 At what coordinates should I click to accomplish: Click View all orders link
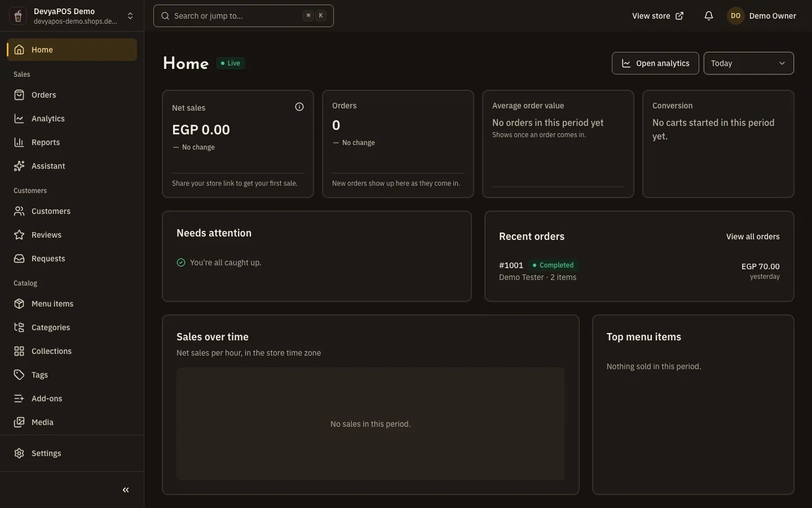[753, 237]
